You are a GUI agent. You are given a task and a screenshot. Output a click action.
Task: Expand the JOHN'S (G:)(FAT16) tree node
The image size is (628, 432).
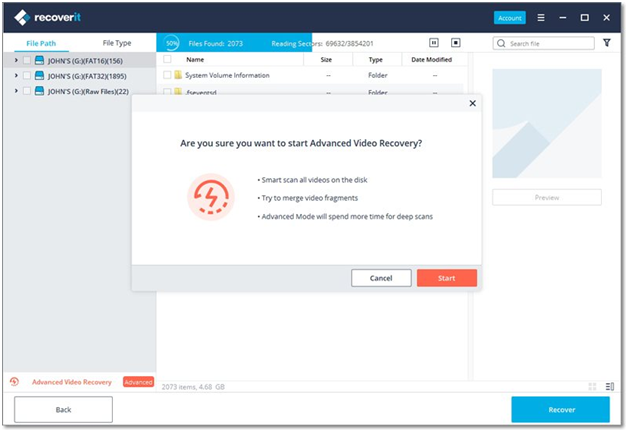pos(15,60)
